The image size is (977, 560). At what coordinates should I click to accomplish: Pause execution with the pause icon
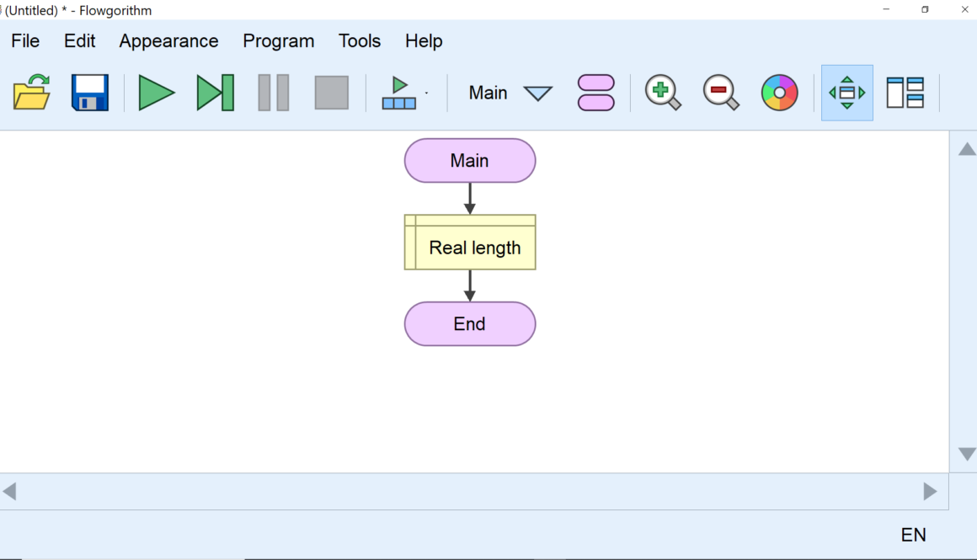pos(274,92)
